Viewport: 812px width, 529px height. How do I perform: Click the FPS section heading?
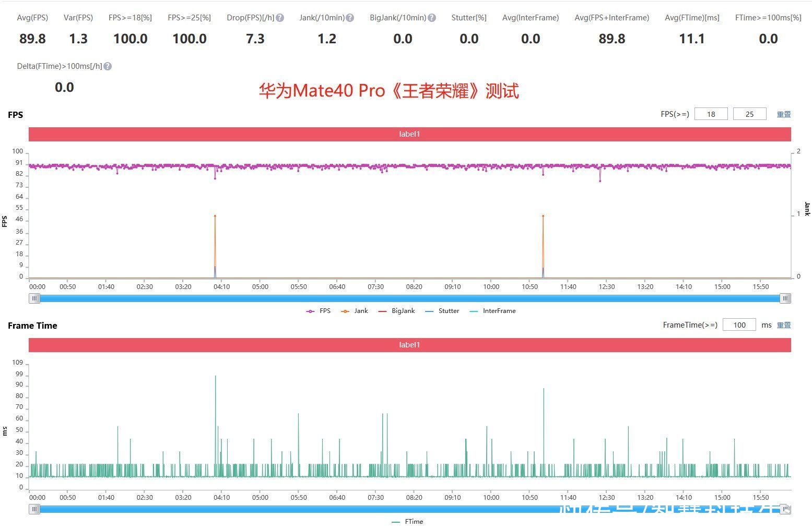(x=16, y=115)
